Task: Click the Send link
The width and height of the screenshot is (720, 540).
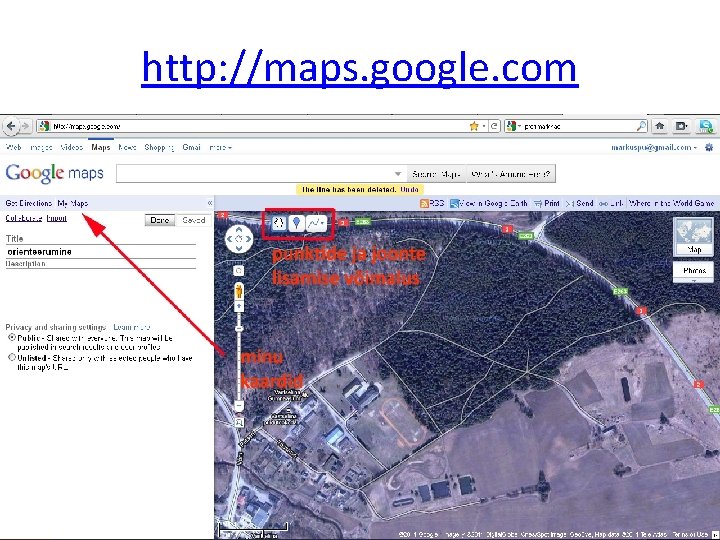Action: click(579, 203)
